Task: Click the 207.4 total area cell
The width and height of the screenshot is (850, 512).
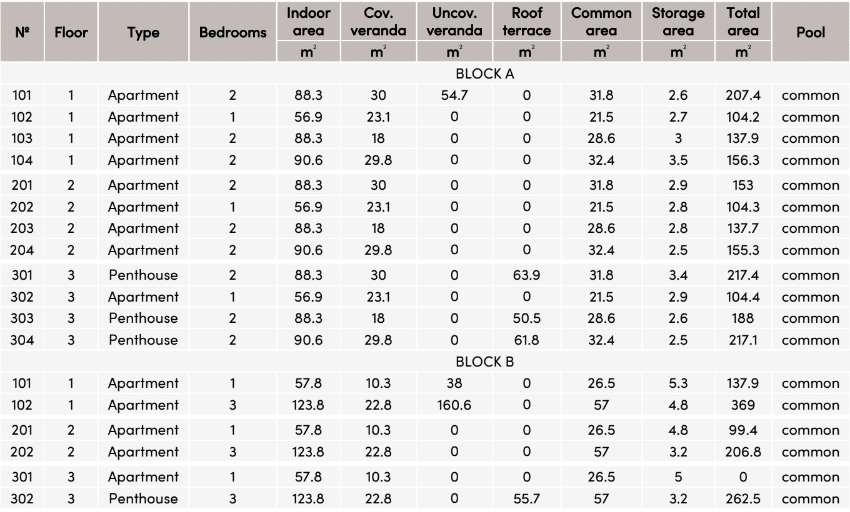Action: tap(743, 95)
